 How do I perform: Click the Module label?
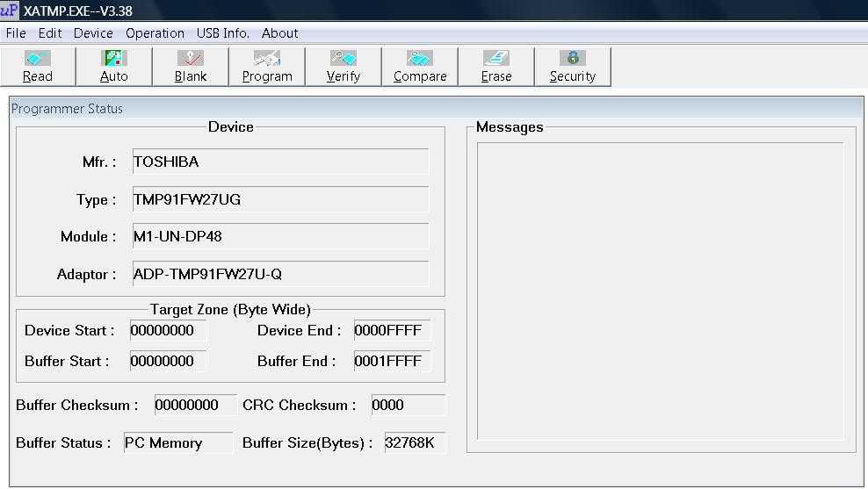click(89, 236)
